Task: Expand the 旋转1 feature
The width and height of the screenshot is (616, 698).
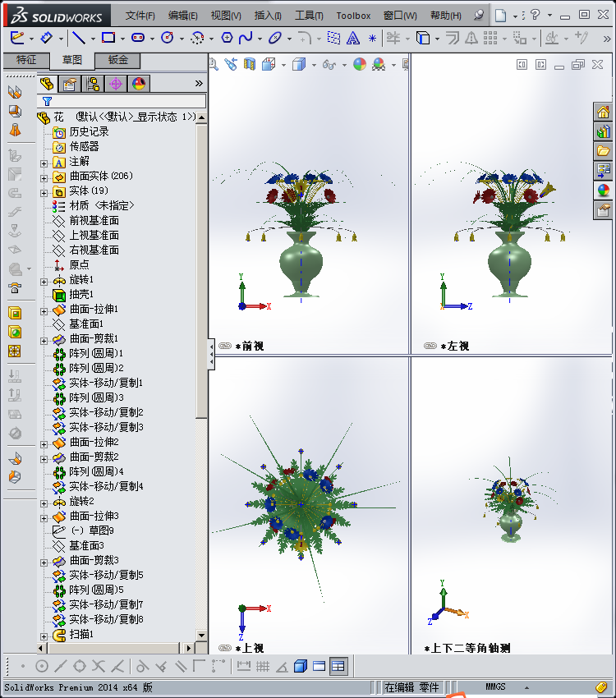Action: coord(44,282)
